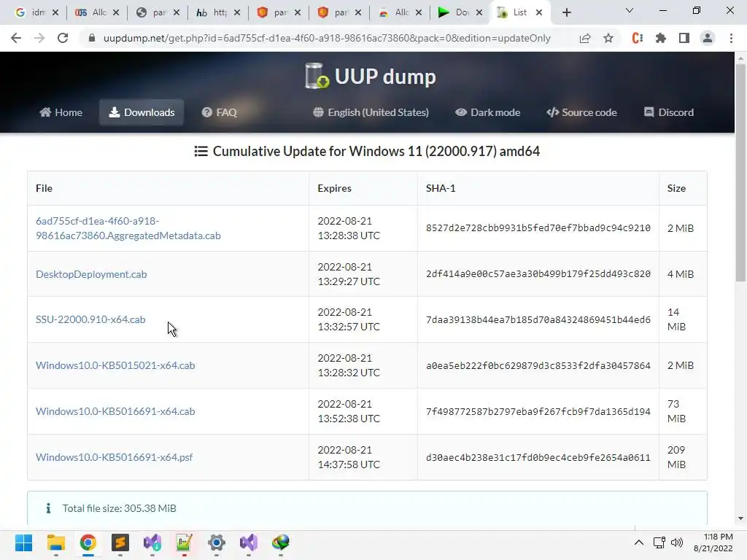The width and height of the screenshot is (747, 560).
Task: Open Settings gear from the taskbar
Action: point(216,542)
